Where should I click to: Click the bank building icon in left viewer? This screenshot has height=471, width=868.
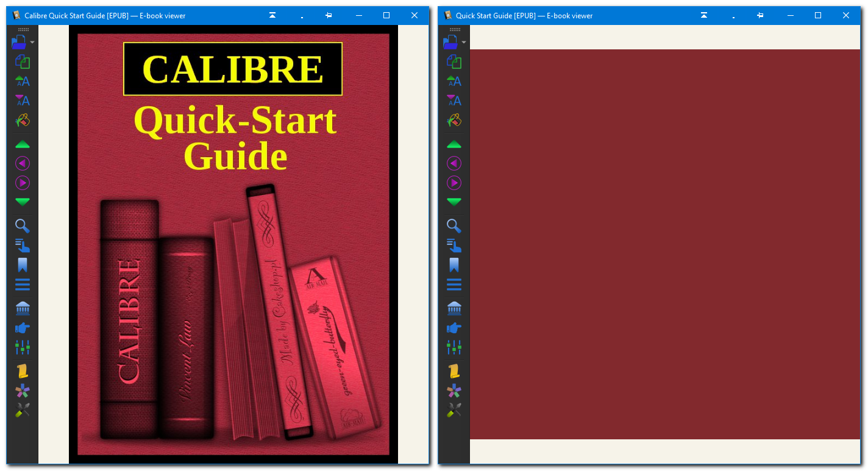[23, 308]
